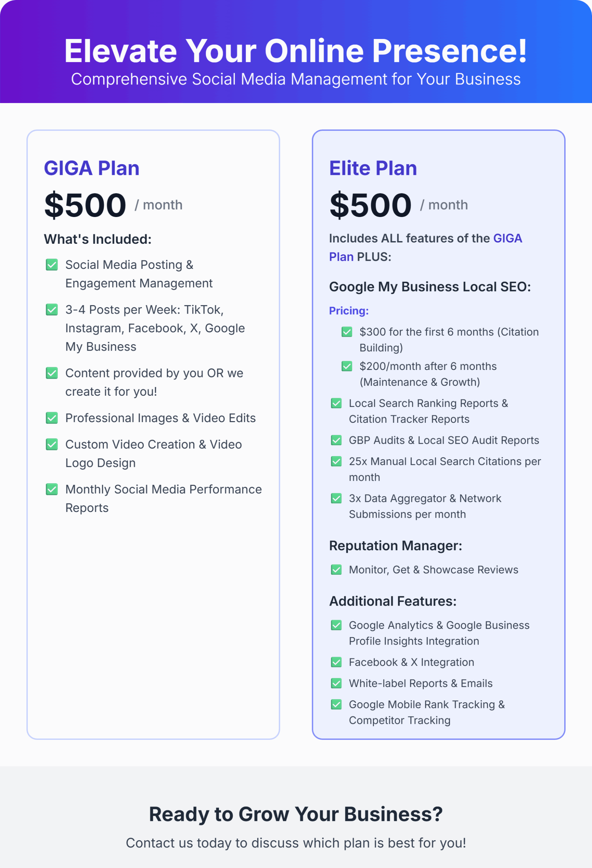Viewport: 592px width, 868px height.
Task: Click checkmark beside Facebook & X Integration
Action: 336,662
